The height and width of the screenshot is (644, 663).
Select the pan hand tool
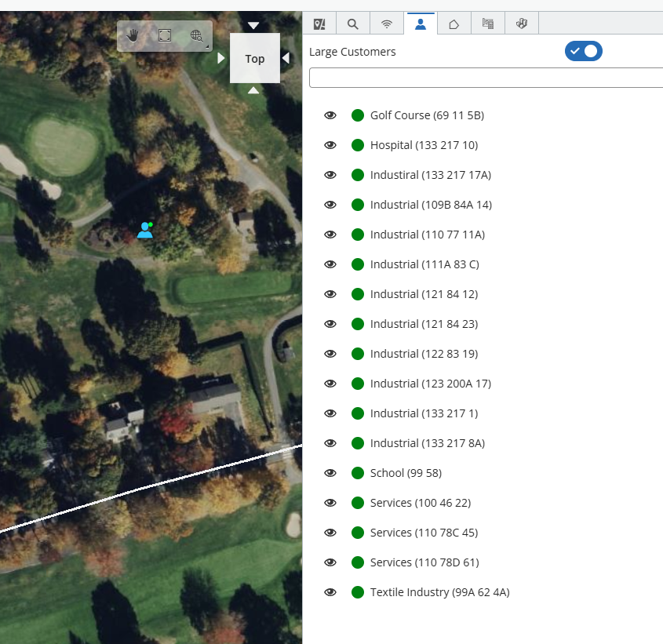coord(133,35)
